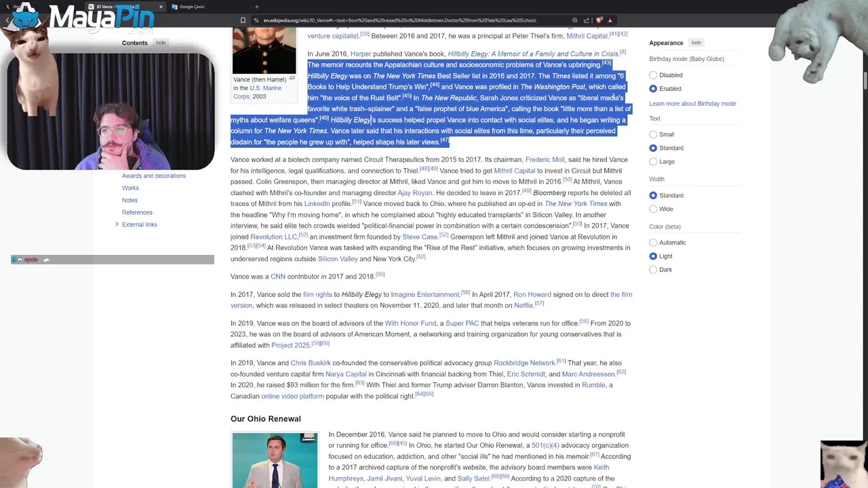Open the LinkedIn link

[x=317, y=204]
